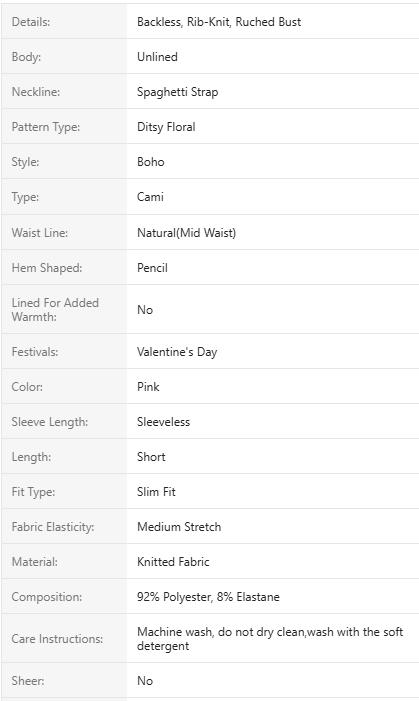The image size is (419, 701).
Task: Click the 'Sleeveless' sleeve length value
Action: pos(163,422)
